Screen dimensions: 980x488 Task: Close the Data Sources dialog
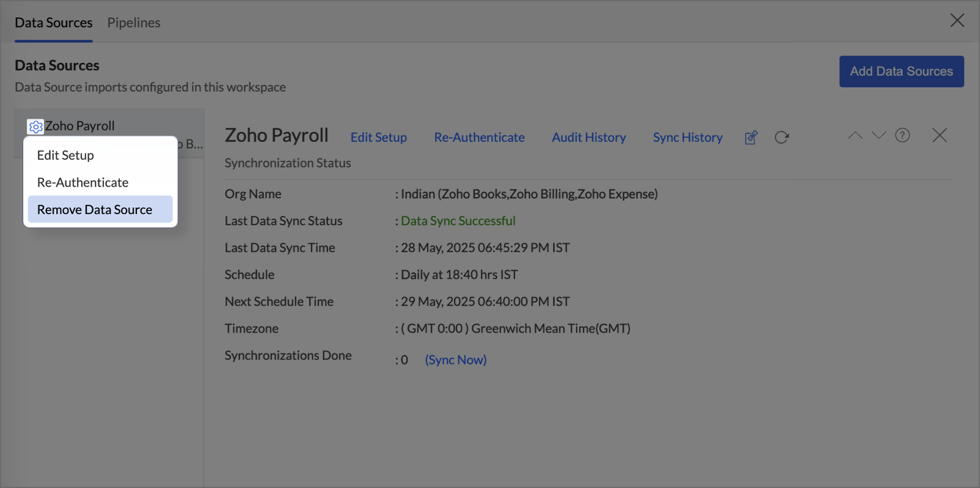(x=957, y=20)
